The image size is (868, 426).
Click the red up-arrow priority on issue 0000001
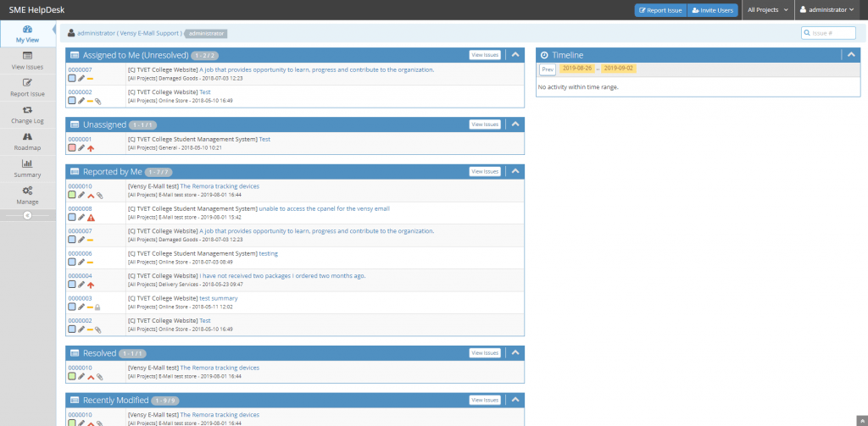(91, 148)
